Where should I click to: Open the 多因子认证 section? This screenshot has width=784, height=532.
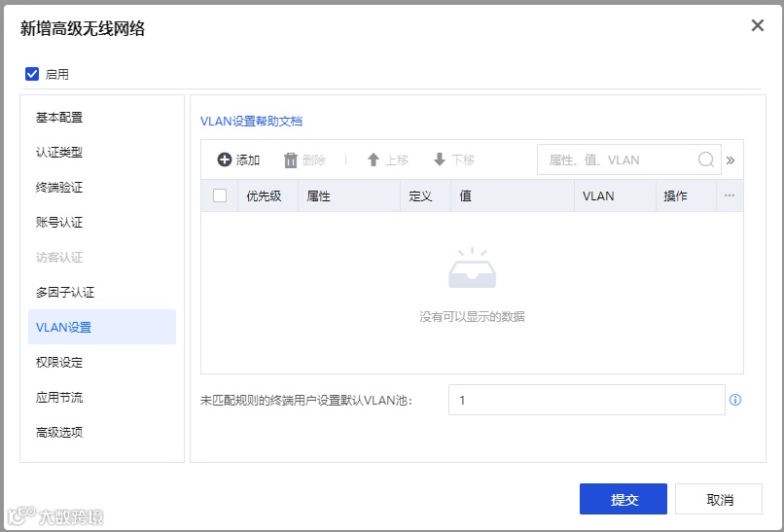click(102, 293)
